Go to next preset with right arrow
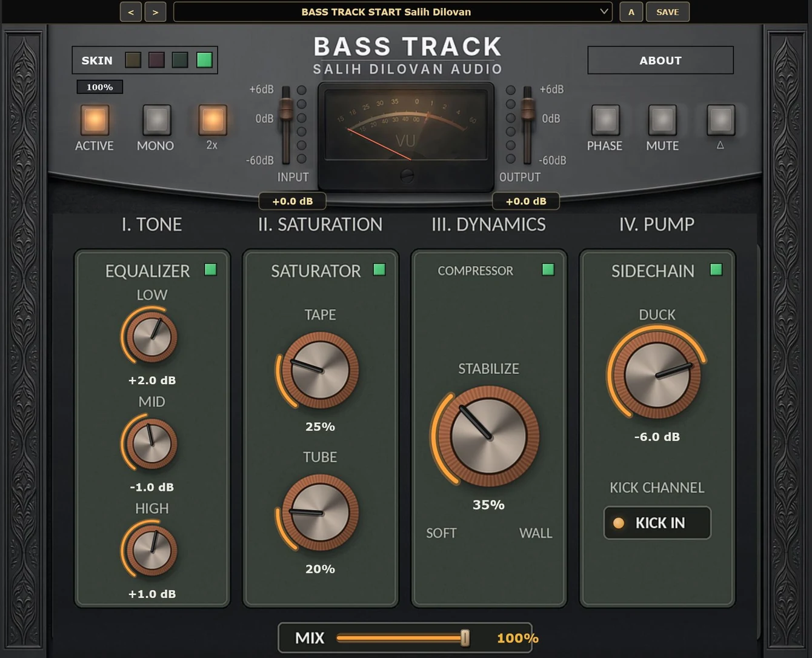Screen dimensions: 812x658 [155, 12]
